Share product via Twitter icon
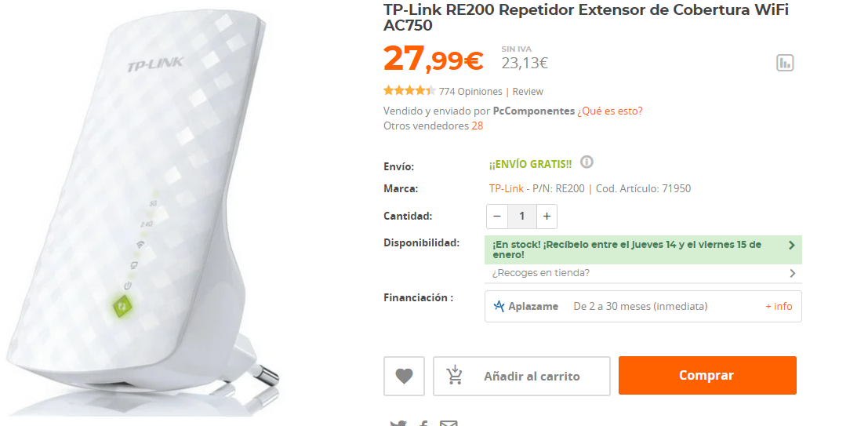Image resolution: width=868 pixels, height=426 pixels. [x=398, y=423]
